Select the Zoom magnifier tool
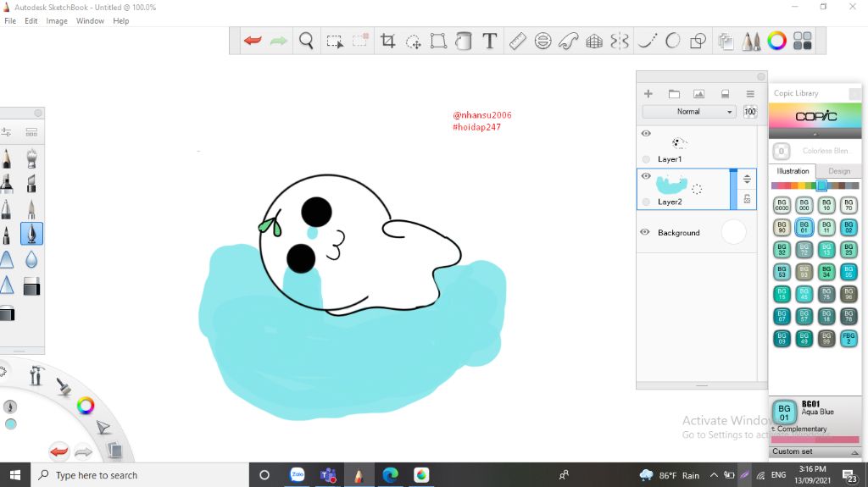Image resolution: width=868 pixels, height=487 pixels. [x=306, y=41]
